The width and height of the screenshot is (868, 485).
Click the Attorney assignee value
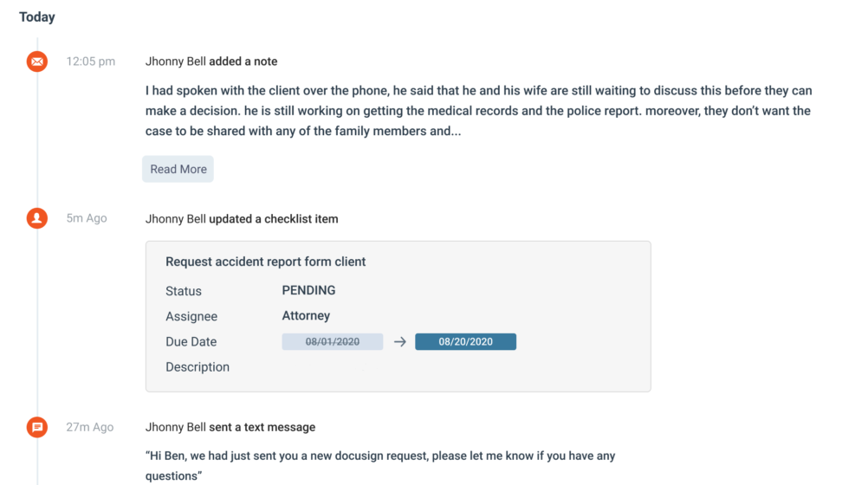[x=306, y=315]
